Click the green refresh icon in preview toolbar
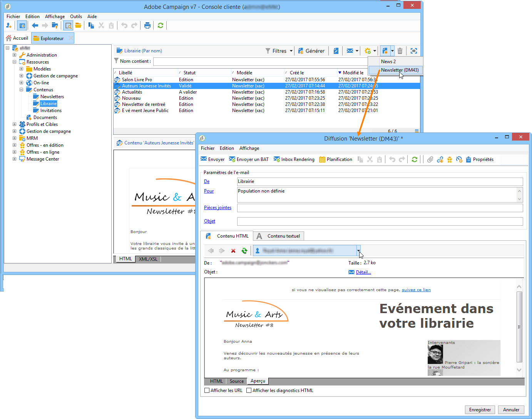This screenshot has width=532, height=419. 244,251
